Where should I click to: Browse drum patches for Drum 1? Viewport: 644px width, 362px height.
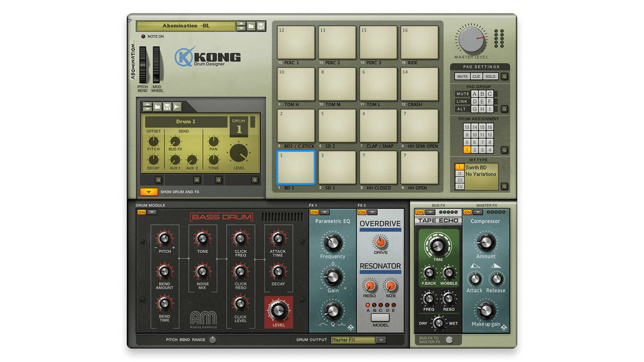click(x=157, y=107)
